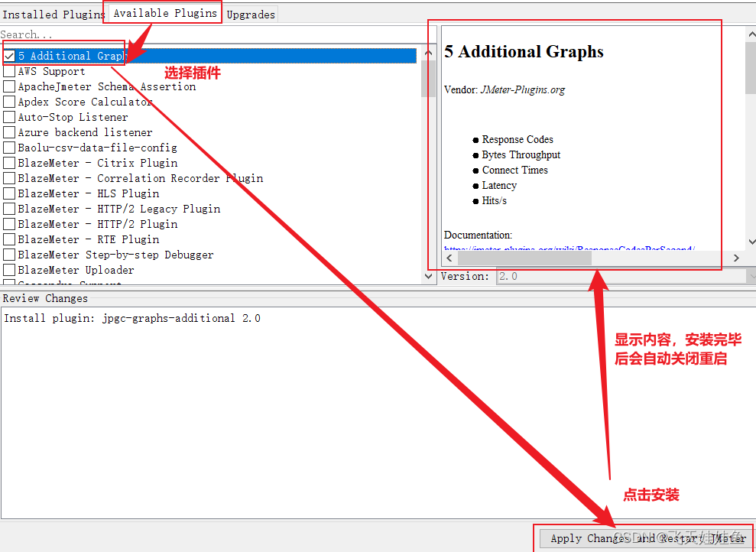The width and height of the screenshot is (756, 552).
Task: Switch to Installed Plugins tab
Action: (x=53, y=15)
